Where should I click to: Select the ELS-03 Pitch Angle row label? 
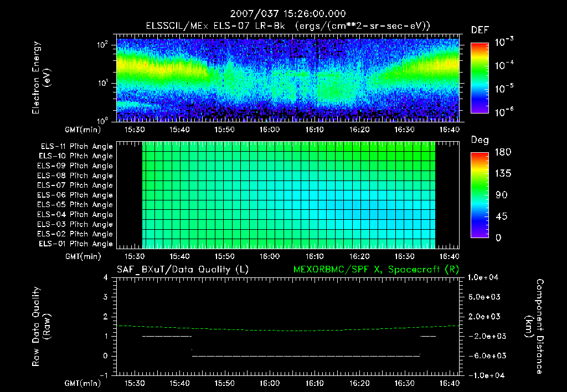(75, 224)
